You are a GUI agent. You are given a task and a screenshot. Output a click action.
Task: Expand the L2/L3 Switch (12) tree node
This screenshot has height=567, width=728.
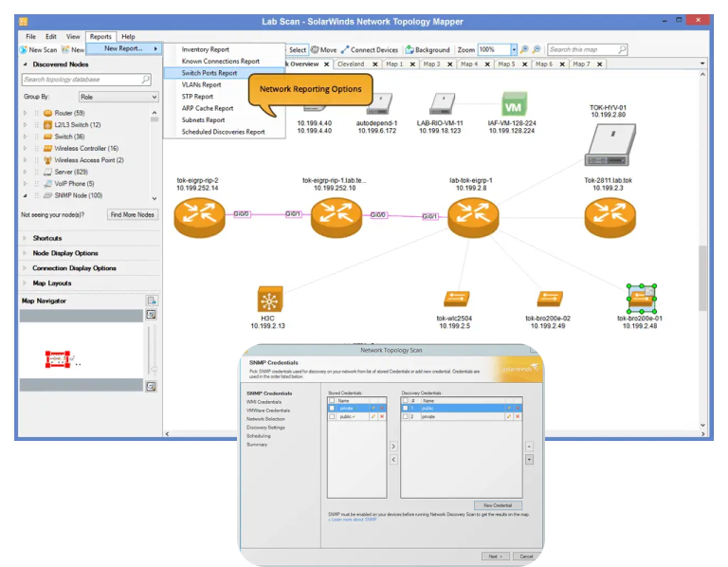point(25,124)
